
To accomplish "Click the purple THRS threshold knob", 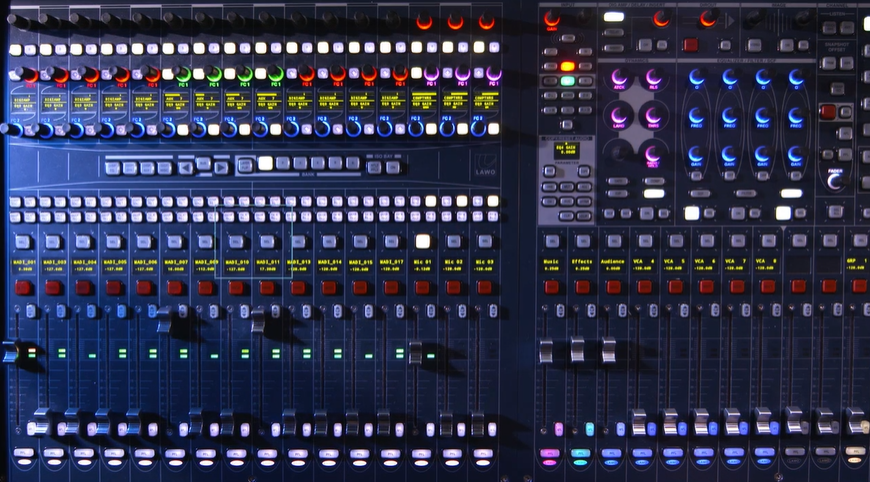I will coord(653,116).
